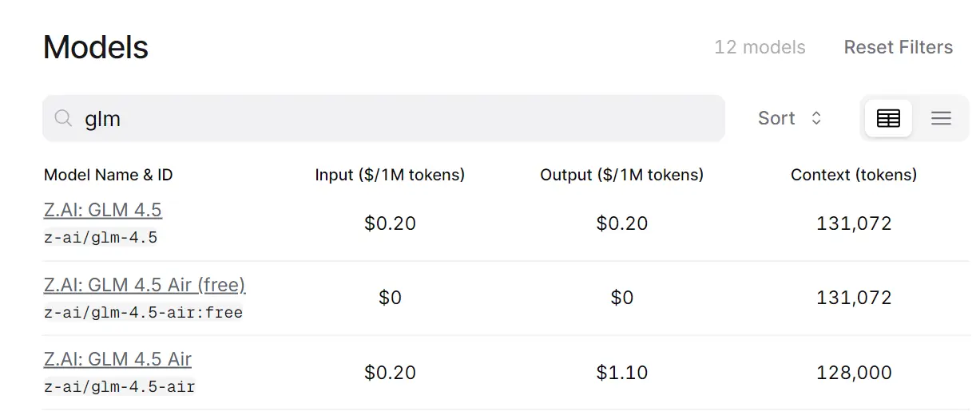
Task: Click the 128,000 context value
Action: click(854, 373)
